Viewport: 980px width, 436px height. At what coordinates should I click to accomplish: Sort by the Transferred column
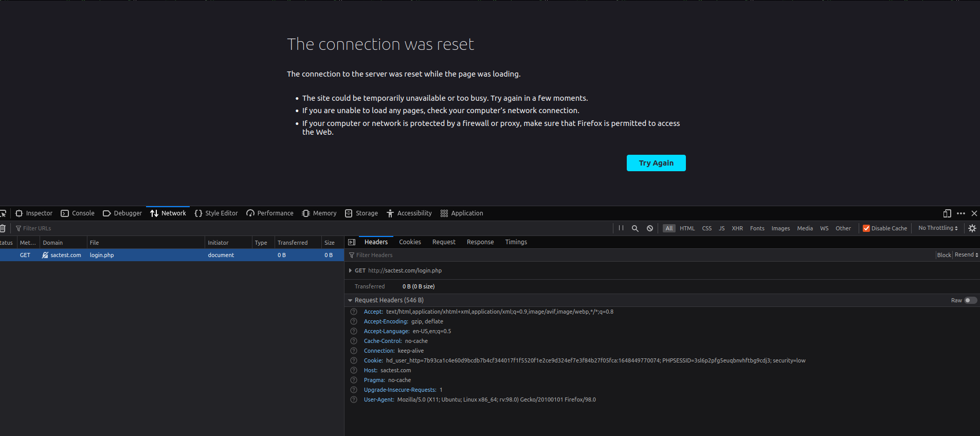[298, 243]
